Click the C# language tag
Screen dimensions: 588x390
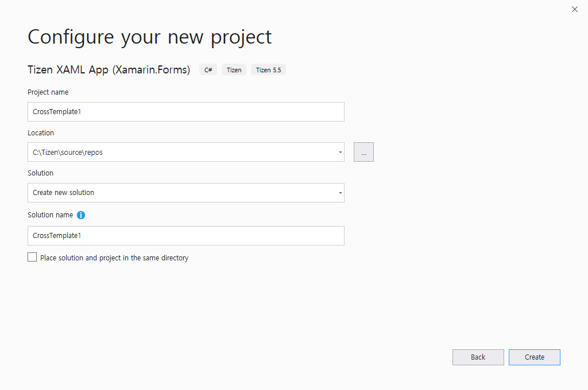pos(208,70)
